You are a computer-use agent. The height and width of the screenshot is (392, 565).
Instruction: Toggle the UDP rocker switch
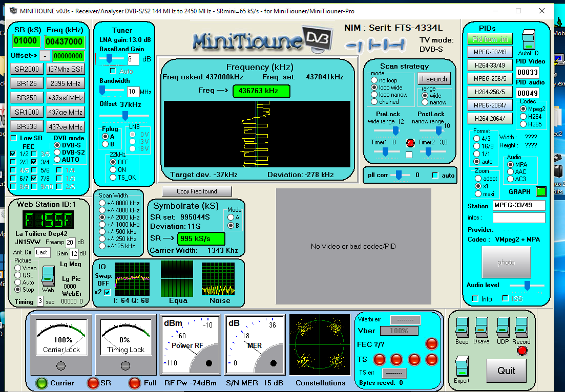click(503, 326)
